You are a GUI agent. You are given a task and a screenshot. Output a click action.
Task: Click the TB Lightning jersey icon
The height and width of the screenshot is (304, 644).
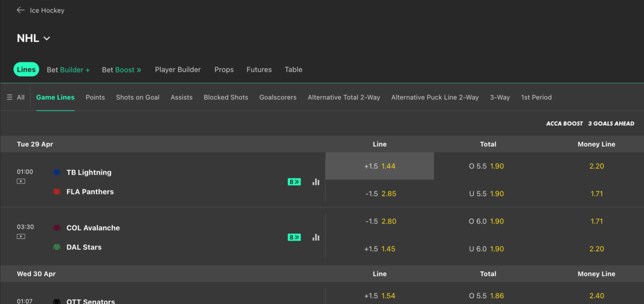pyautogui.click(x=57, y=172)
